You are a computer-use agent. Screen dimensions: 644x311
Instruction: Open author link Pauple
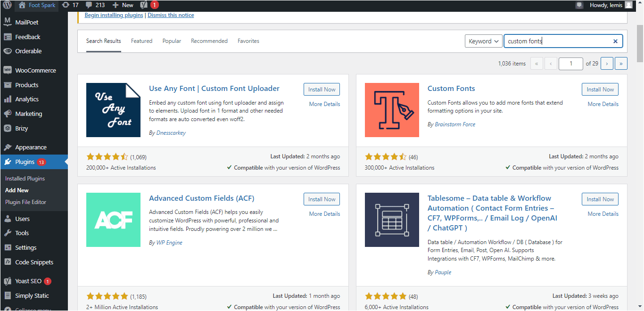click(443, 272)
